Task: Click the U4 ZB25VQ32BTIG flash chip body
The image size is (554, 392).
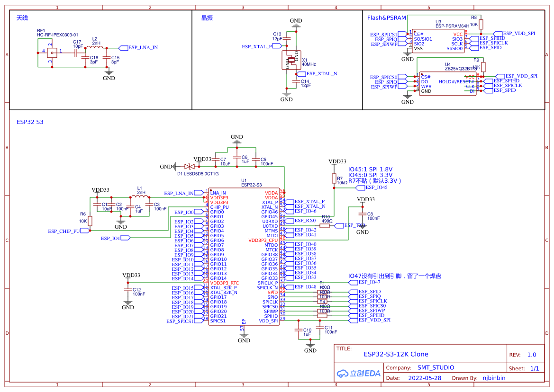Action: (447, 83)
